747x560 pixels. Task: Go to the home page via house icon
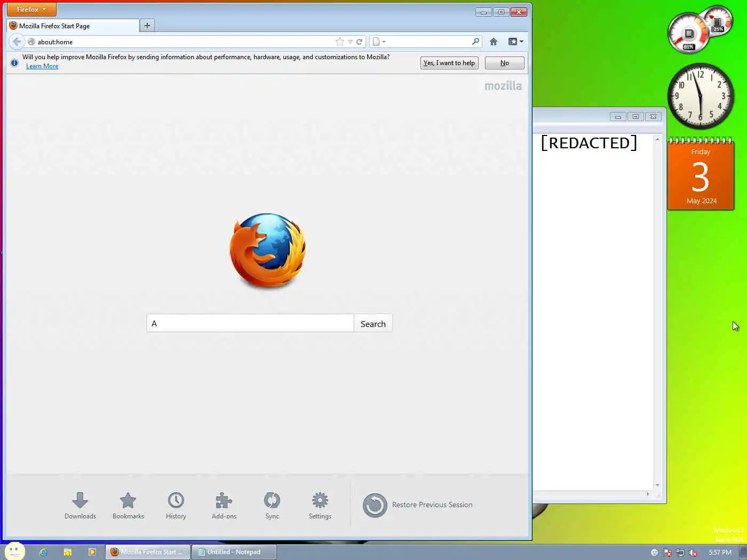click(x=494, y=42)
